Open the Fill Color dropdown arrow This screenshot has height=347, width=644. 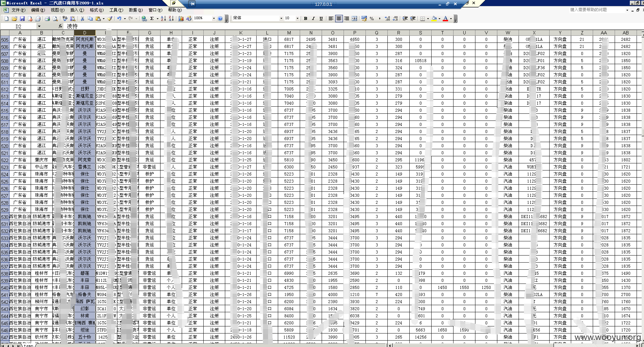tap(439, 19)
